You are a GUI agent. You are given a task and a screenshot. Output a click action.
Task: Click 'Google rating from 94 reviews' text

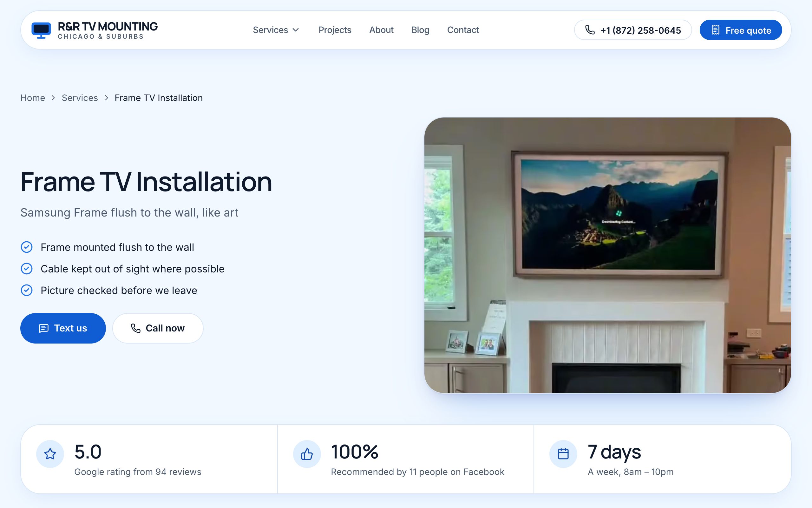click(x=138, y=472)
